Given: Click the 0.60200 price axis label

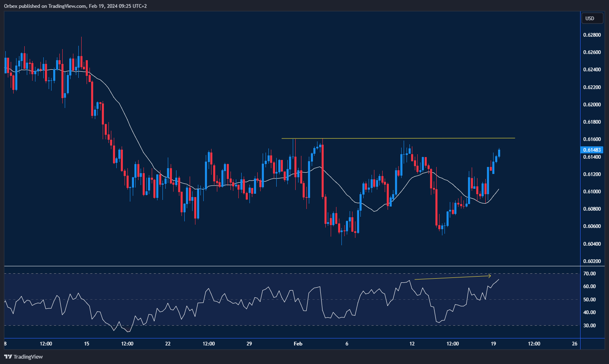Looking at the screenshot, I should tap(592, 261).
